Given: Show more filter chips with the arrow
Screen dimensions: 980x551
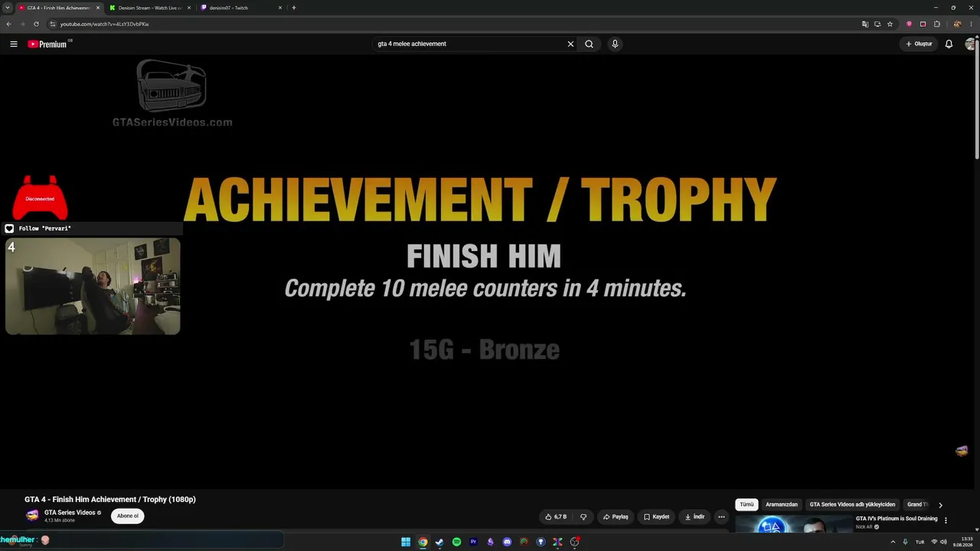Looking at the screenshot, I should (940, 505).
